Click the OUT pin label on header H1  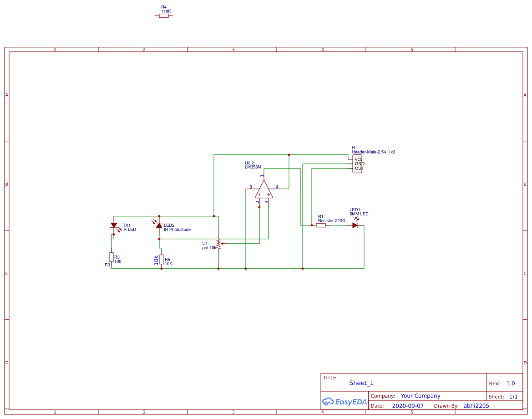[360, 168]
